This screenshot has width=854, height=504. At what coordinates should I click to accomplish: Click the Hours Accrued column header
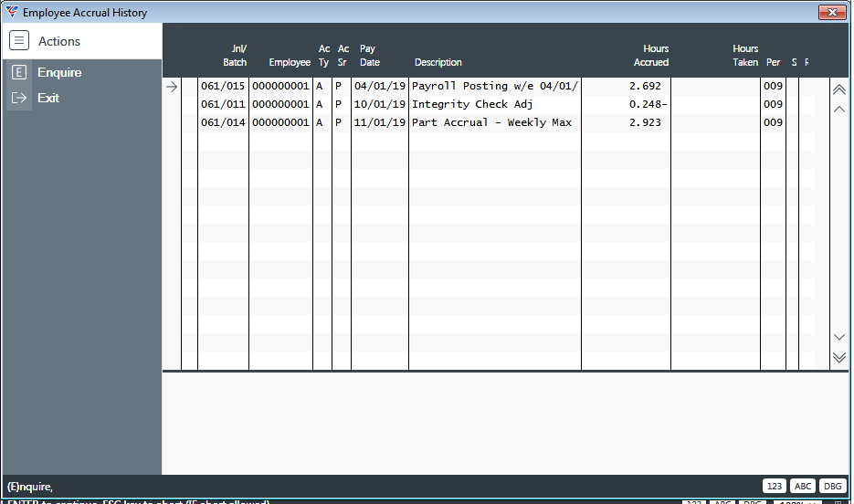tap(651, 56)
